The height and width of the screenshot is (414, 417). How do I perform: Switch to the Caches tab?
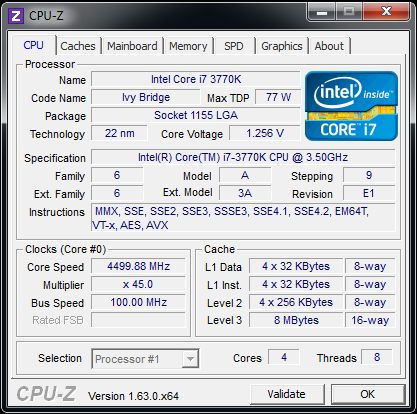point(78,46)
